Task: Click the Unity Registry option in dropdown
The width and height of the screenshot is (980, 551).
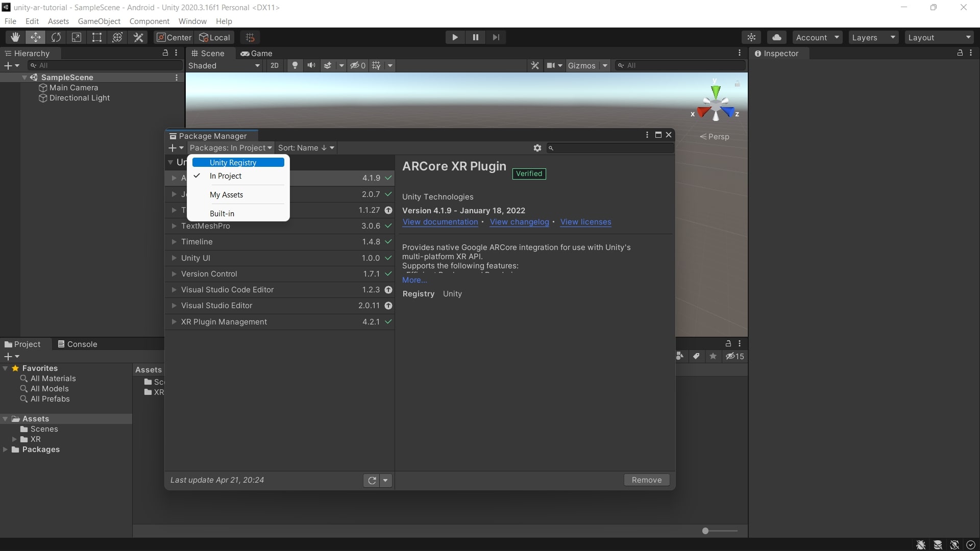Action: click(233, 162)
